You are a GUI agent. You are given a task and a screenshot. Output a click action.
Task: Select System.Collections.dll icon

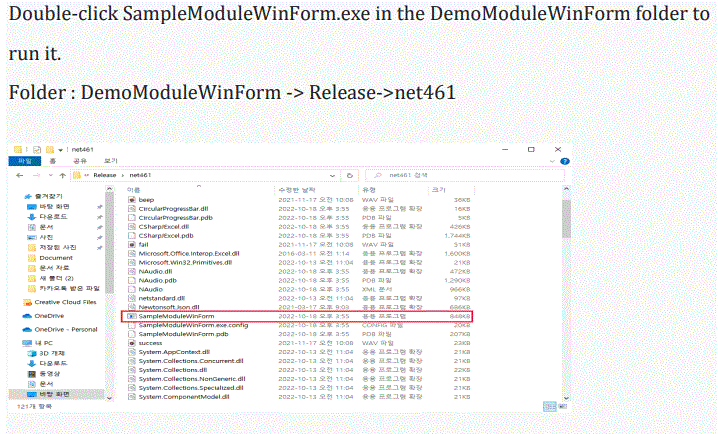[132, 370]
